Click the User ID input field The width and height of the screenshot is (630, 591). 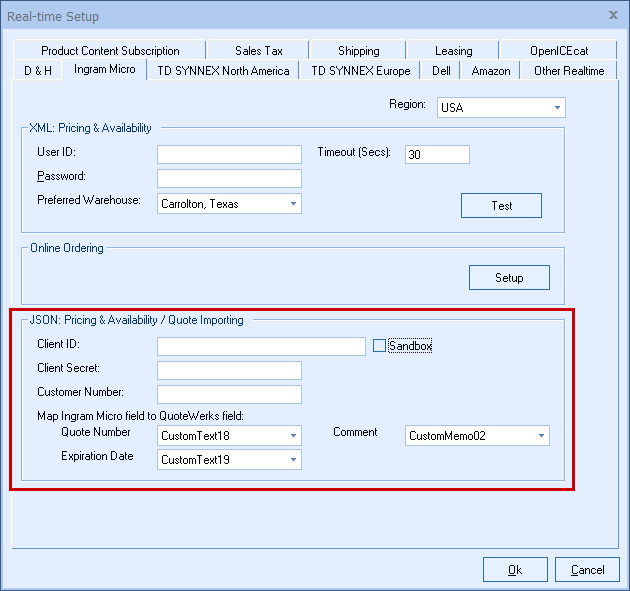(x=229, y=154)
